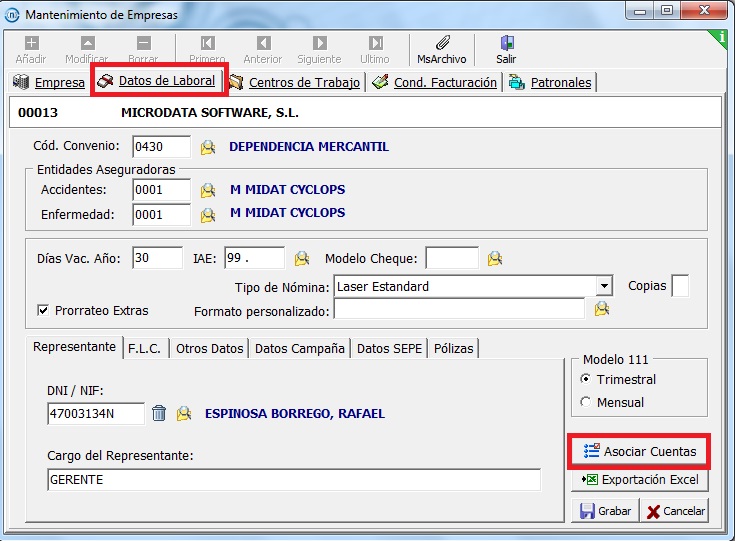Click the Salir exit door icon
The image size is (735, 541).
pyautogui.click(x=507, y=43)
